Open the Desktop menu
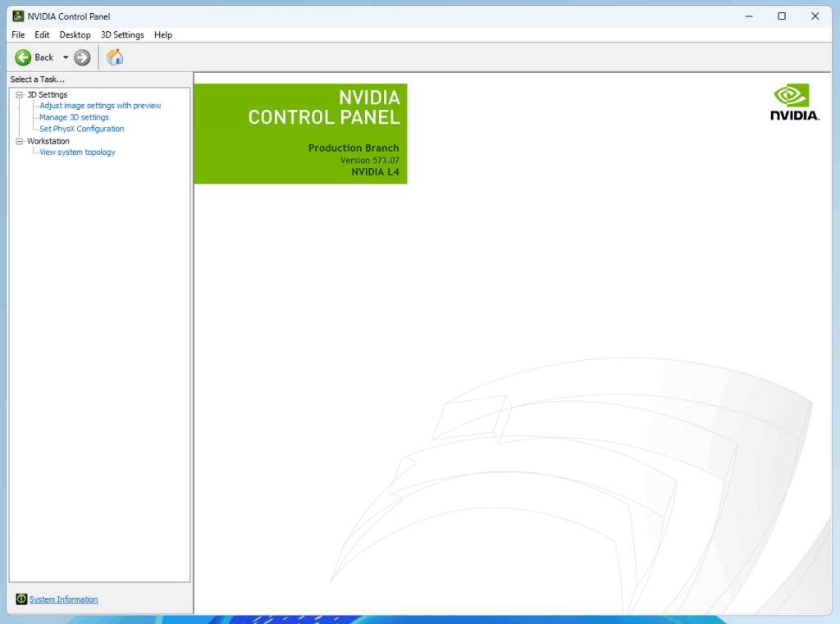Viewport: 840px width, 624px height. click(x=75, y=34)
